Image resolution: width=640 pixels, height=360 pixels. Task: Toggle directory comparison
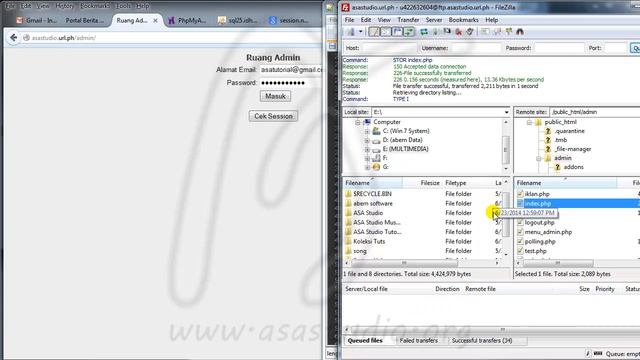click(497, 32)
